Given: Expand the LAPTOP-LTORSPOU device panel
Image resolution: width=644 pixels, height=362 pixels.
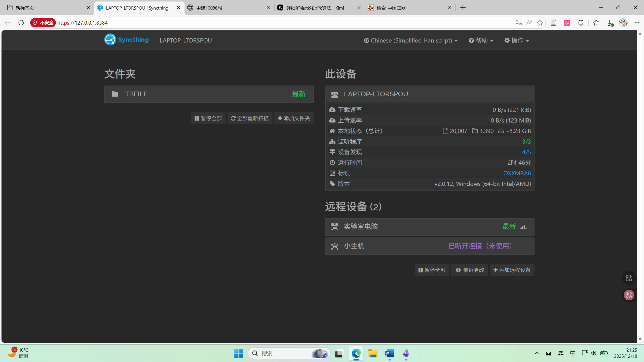Looking at the screenshot, I should tap(430, 94).
